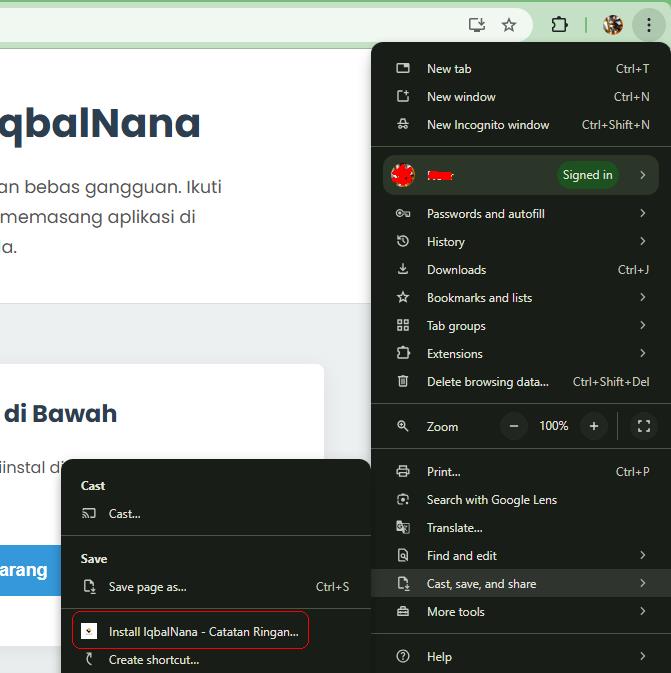Click the History clock icon

point(403,241)
